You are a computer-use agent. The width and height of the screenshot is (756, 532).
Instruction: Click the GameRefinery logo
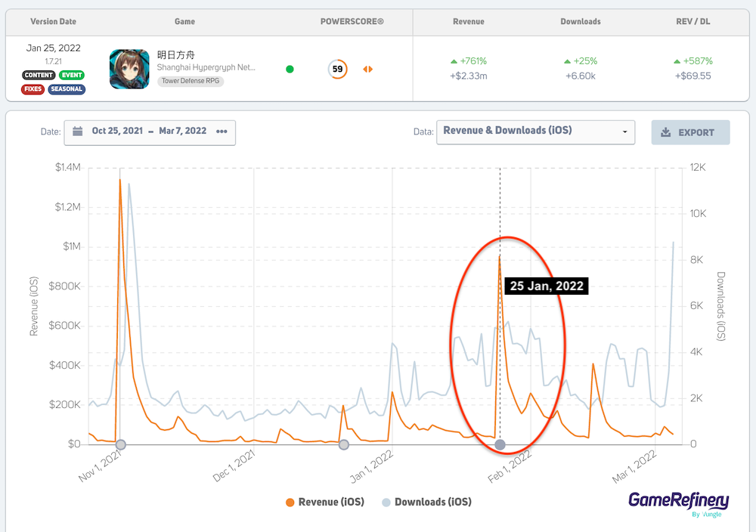point(679,503)
